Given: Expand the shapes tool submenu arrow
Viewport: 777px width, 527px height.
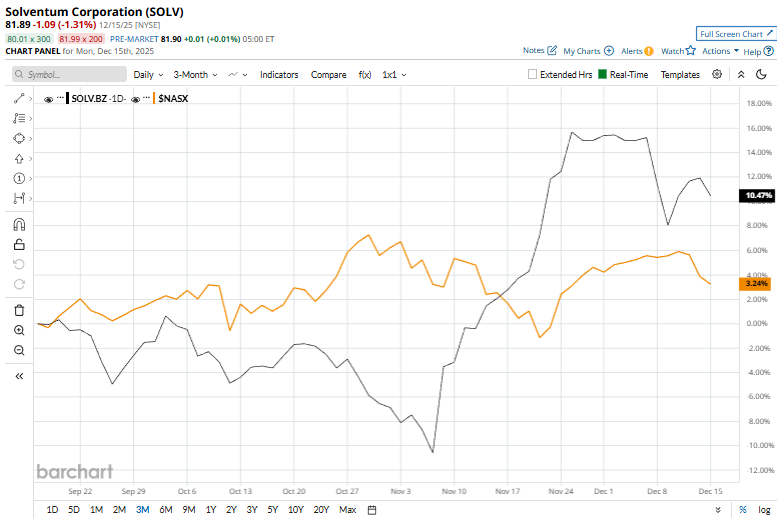Looking at the screenshot, I should (x=31, y=138).
